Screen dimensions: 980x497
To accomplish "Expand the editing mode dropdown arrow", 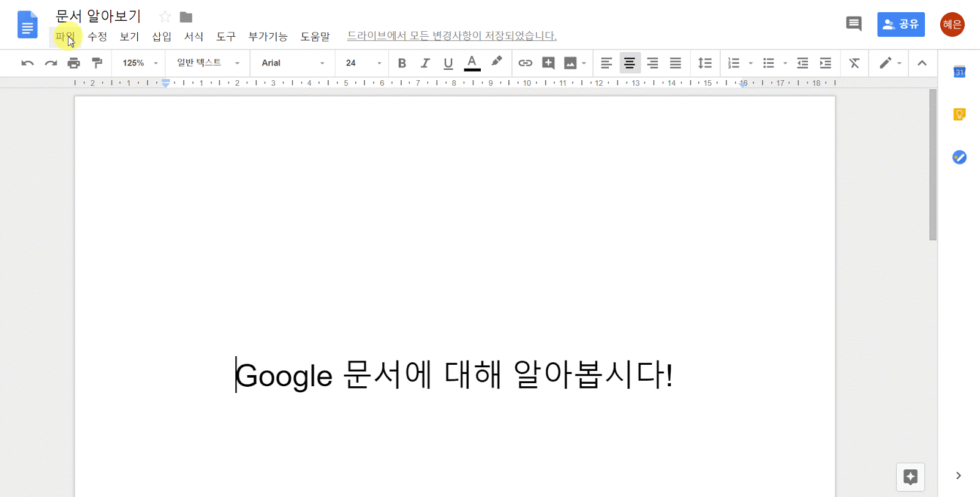I will (899, 63).
